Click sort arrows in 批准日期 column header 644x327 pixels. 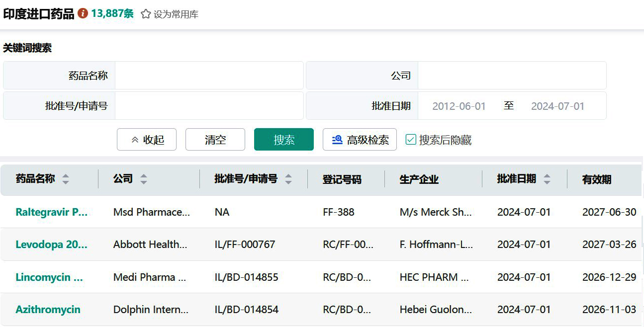coord(547,179)
